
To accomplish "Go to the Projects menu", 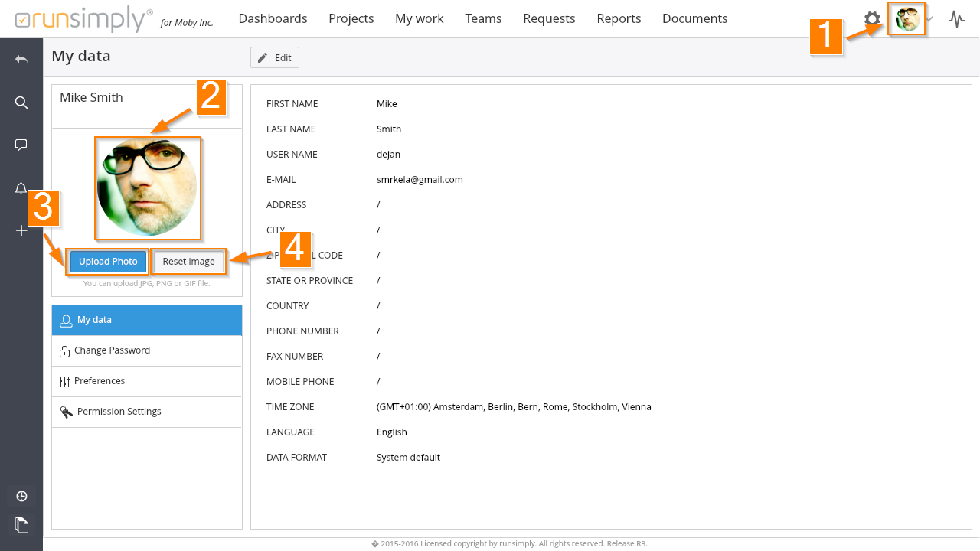I will 351,18.
